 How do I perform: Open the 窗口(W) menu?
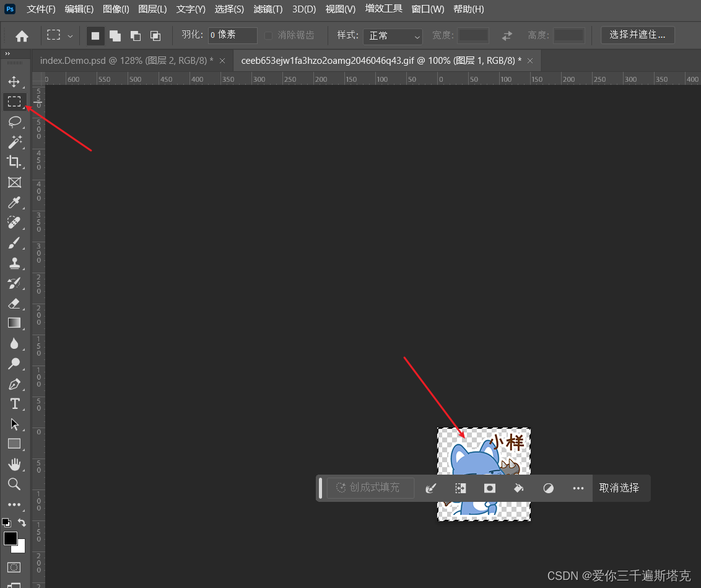click(x=428, y=9)
